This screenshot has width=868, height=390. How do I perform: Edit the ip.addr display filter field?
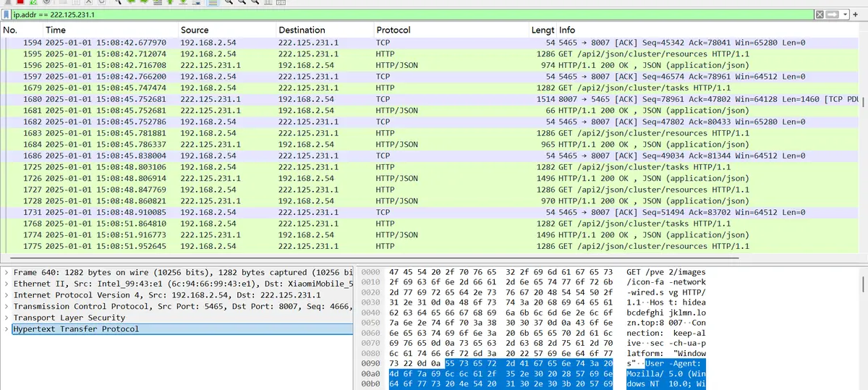click(412, 14)
